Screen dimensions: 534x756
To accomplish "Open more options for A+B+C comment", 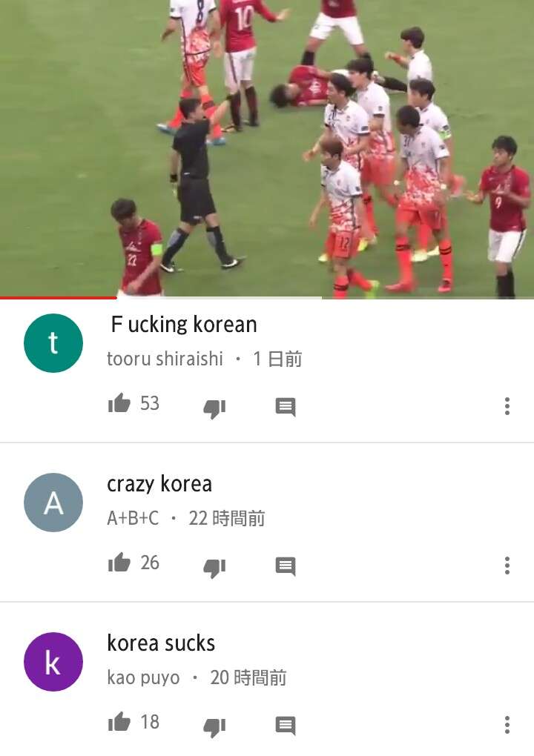I will (507, 566).
